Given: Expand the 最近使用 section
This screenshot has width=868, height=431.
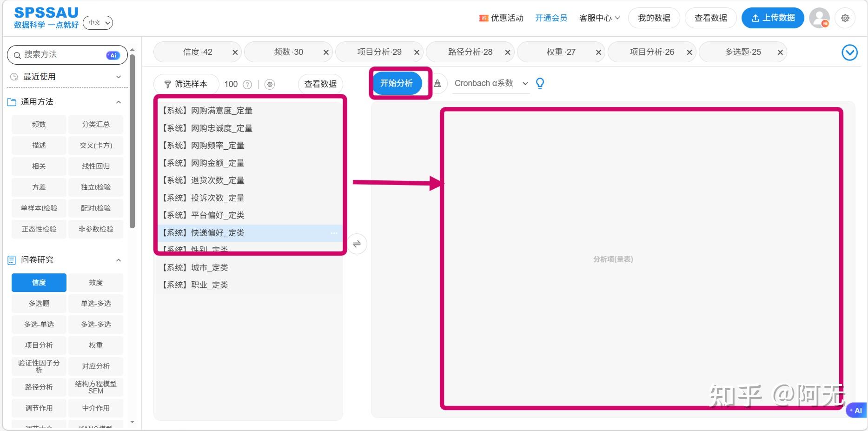Looking at the screenshot, I should tap(67, 77).
